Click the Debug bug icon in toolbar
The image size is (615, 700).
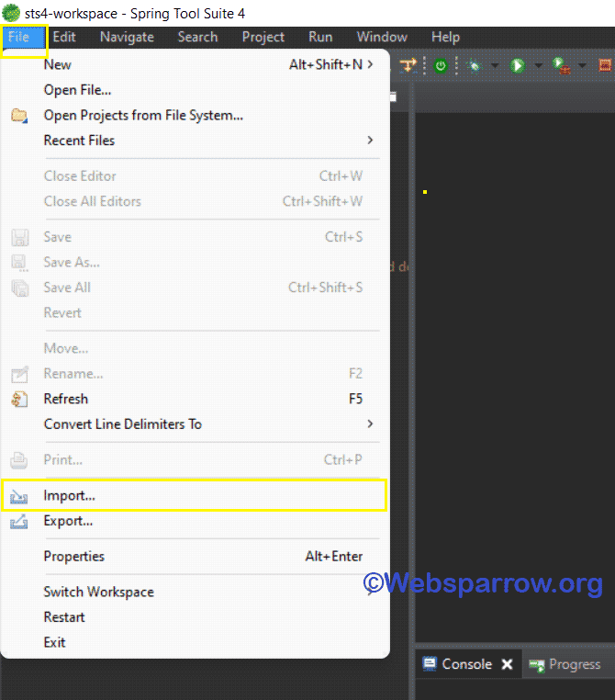coord(475,65)
